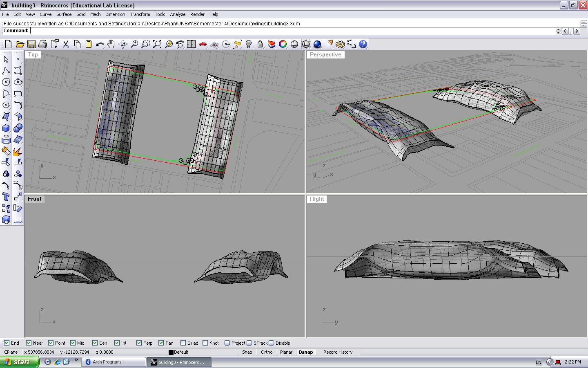Screen dimensions: 588x368
Task: Open the Analyze menu
Action: [178, 14]
